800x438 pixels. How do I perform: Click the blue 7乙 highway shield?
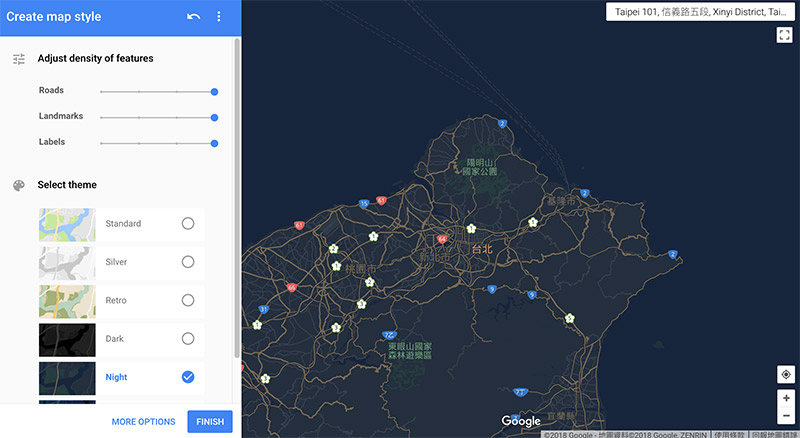[x=389, y=335]
